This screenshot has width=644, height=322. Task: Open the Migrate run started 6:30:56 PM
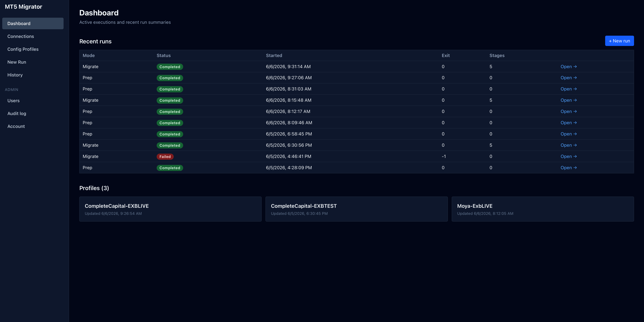tap(569, 145)
